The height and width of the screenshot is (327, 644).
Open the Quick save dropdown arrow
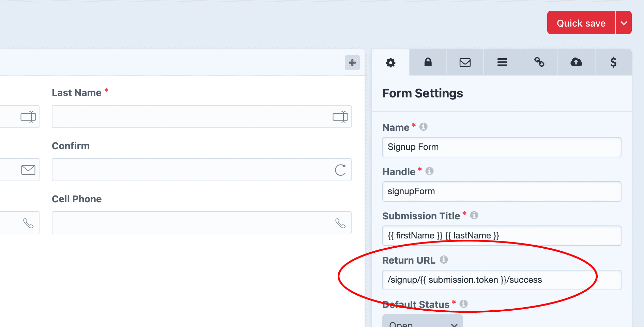point(624,22)
